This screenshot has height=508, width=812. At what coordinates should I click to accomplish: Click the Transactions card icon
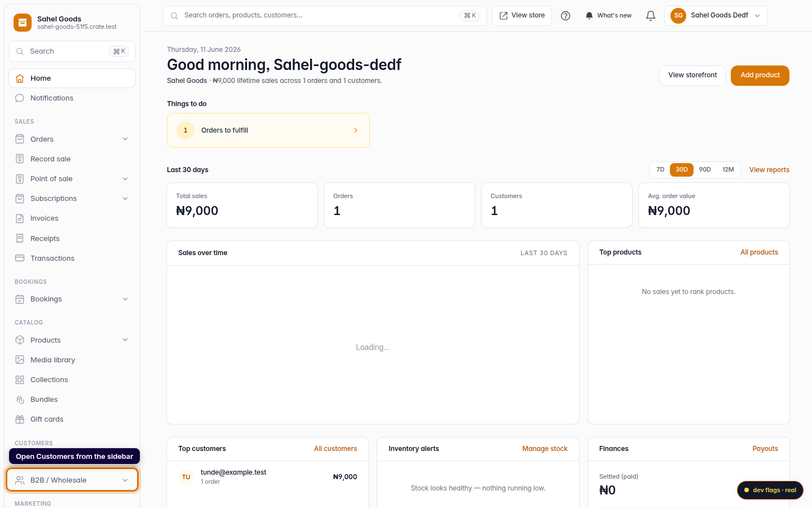tap(20, 258)
